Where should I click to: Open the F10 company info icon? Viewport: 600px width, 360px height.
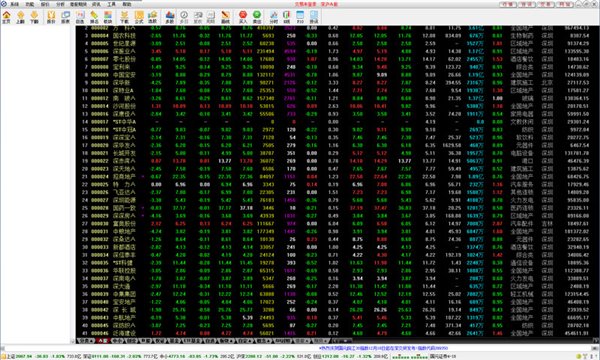coord(300,17)
